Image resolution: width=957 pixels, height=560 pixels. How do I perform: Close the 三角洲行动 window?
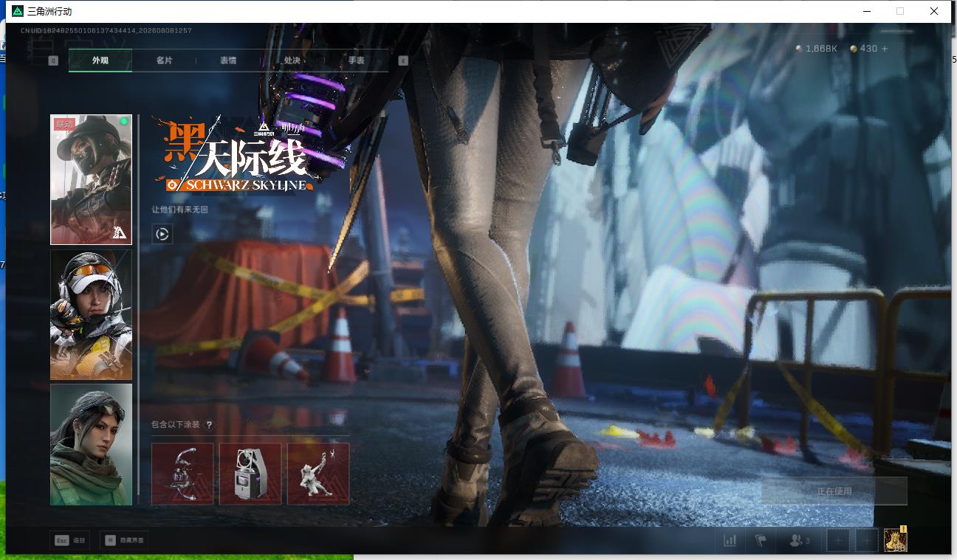934,11
